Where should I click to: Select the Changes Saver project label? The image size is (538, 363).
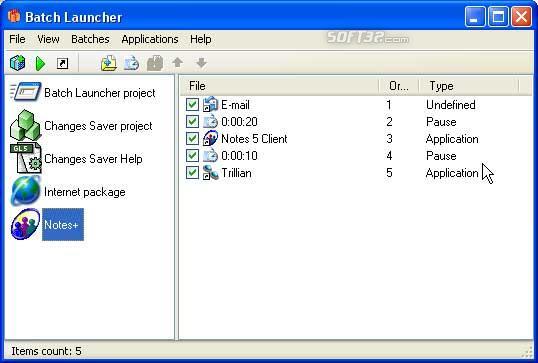(x=98, y=126)
